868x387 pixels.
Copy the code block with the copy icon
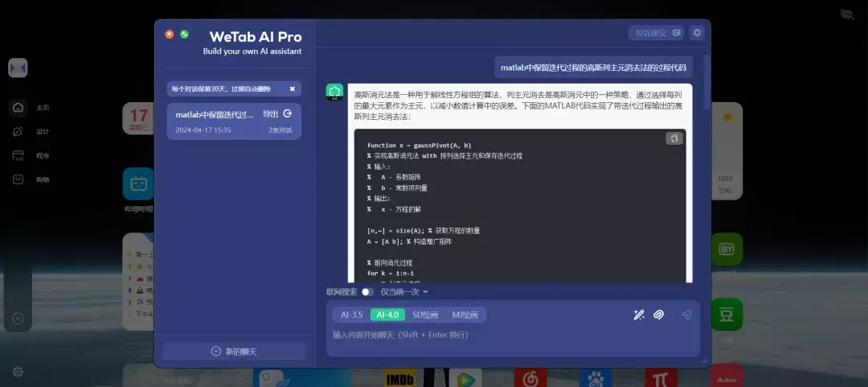pyautogui.click(x=674, y=138)
